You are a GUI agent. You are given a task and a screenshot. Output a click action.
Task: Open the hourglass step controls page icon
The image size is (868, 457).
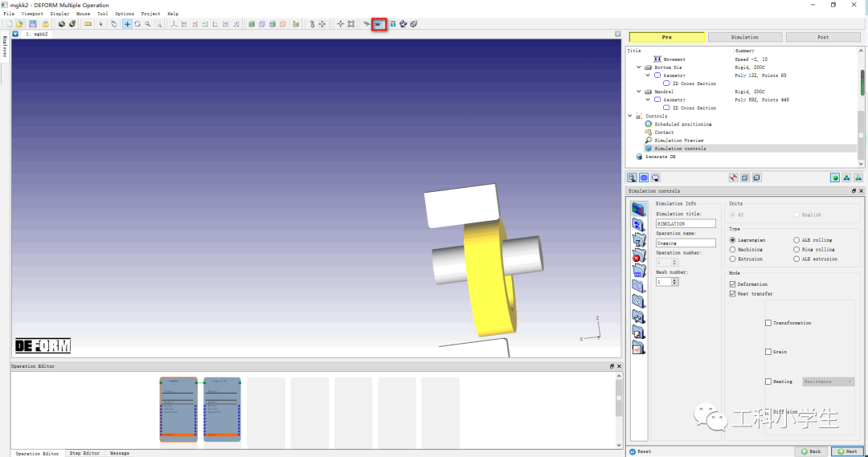click(639, 239)
